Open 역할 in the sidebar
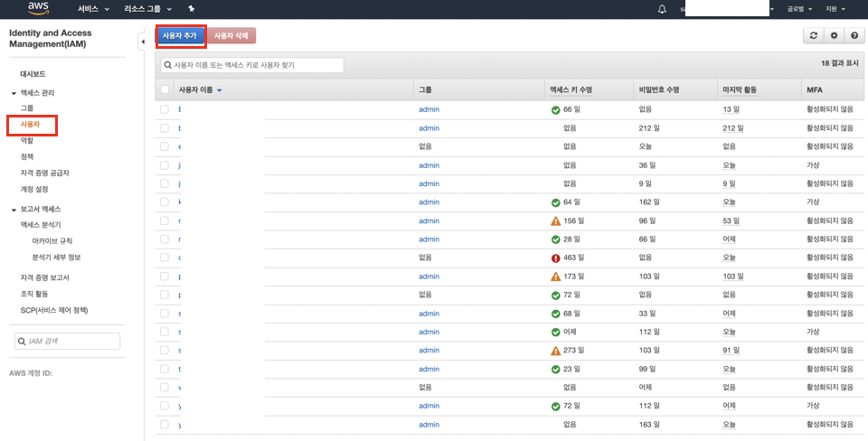This screenshot has height=441, width=868. 26,141
